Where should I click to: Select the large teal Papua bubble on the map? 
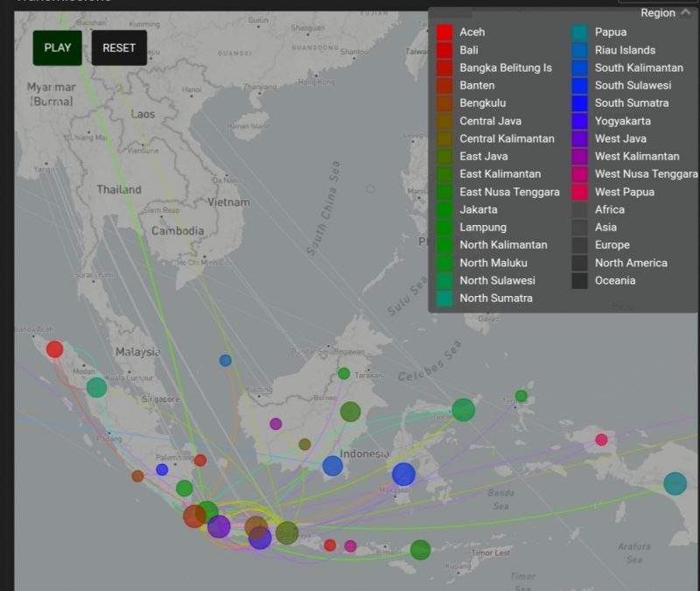point(675,482)
